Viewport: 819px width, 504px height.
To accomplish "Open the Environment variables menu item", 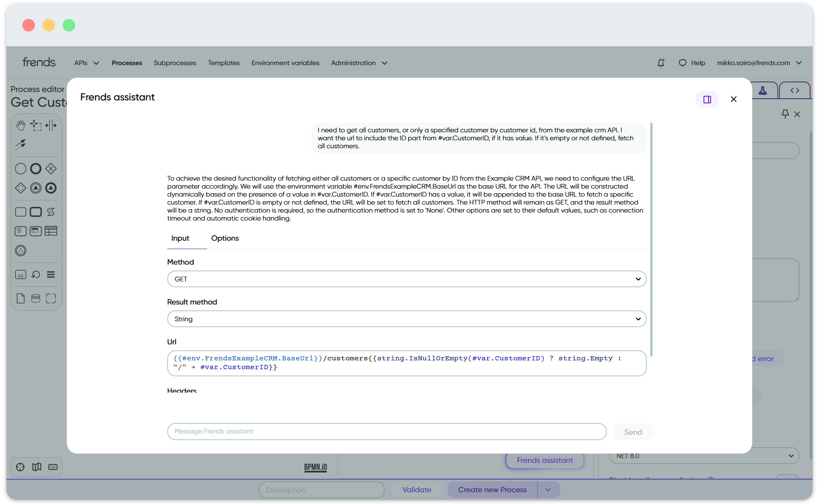I will tap(285, 63).
